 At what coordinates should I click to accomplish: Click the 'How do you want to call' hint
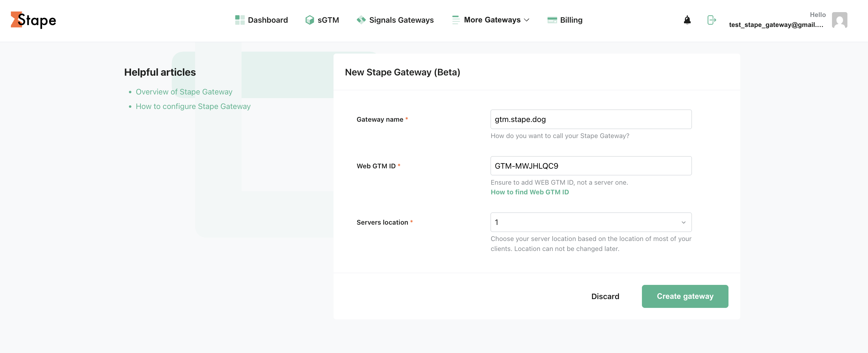(x=560, y=136)
